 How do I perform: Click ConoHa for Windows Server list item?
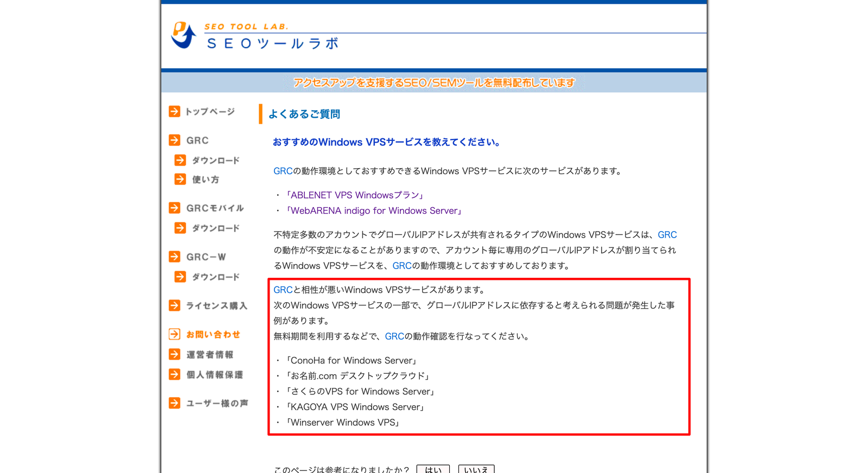coord(352,361)
